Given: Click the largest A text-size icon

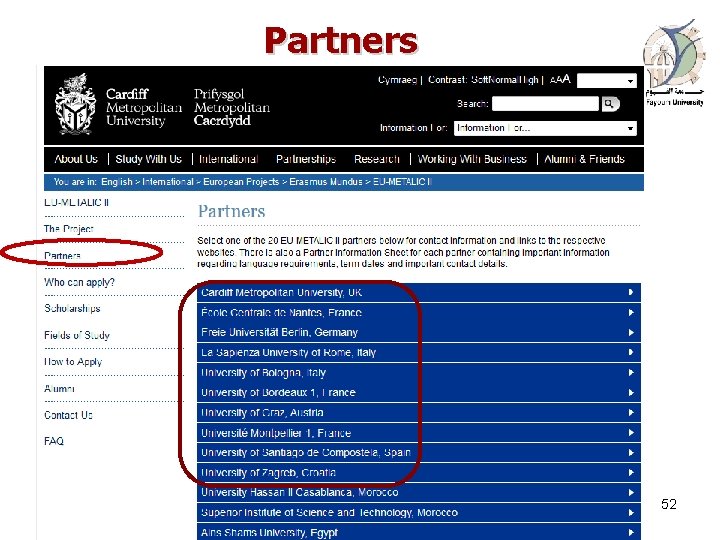Looking at the screenshot, I should 566,79.
